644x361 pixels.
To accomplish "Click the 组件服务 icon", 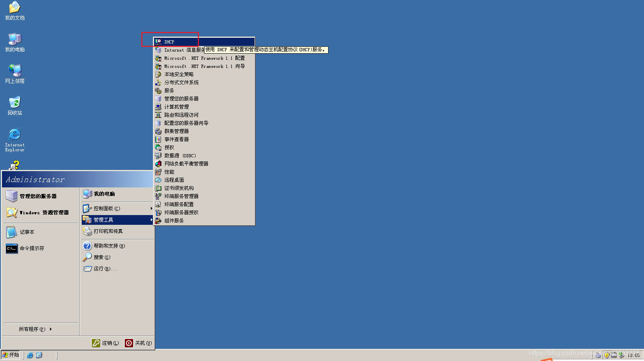I will (x=158, y=221).
